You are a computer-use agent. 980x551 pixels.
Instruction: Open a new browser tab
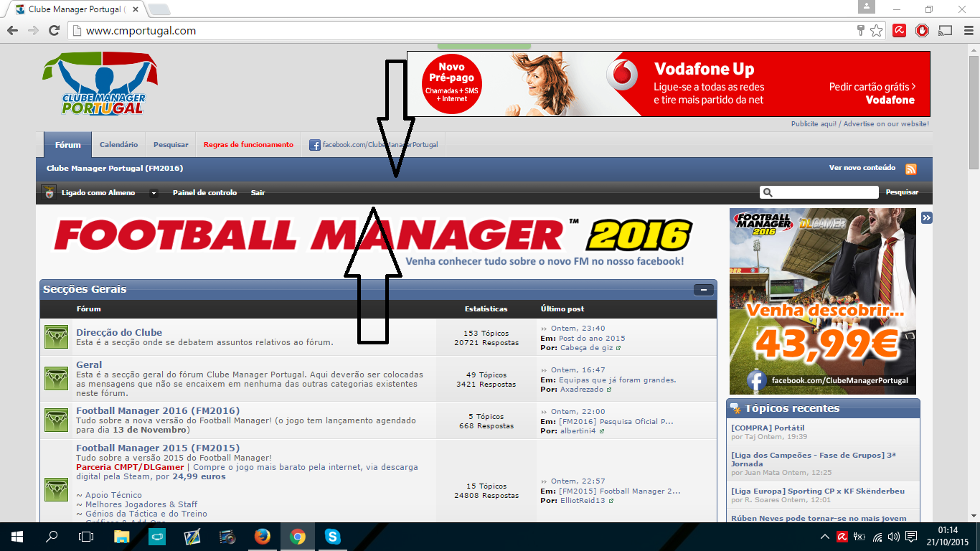pyautogui.click(x=159, y=10)
